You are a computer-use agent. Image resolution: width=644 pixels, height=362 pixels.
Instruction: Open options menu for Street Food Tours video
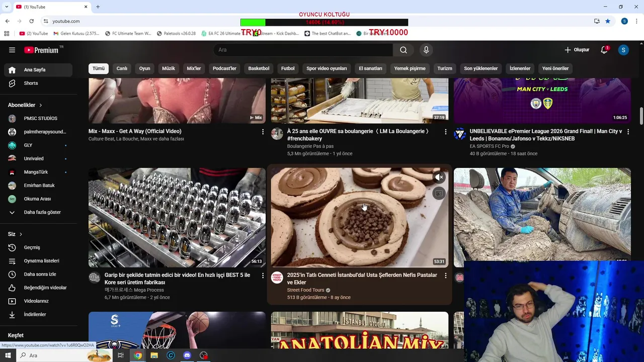coord(445,276)
